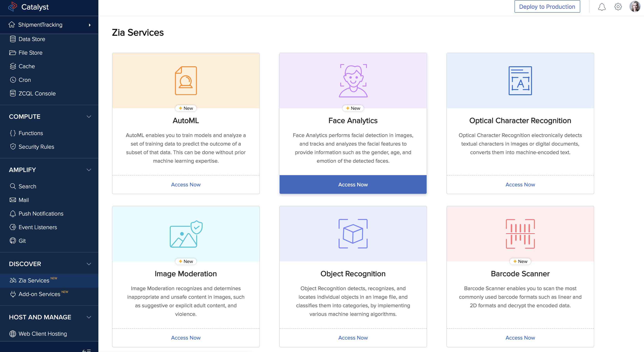Open the settings gear
This screenshot has height=352, width=644.
[x=618, y=7]
